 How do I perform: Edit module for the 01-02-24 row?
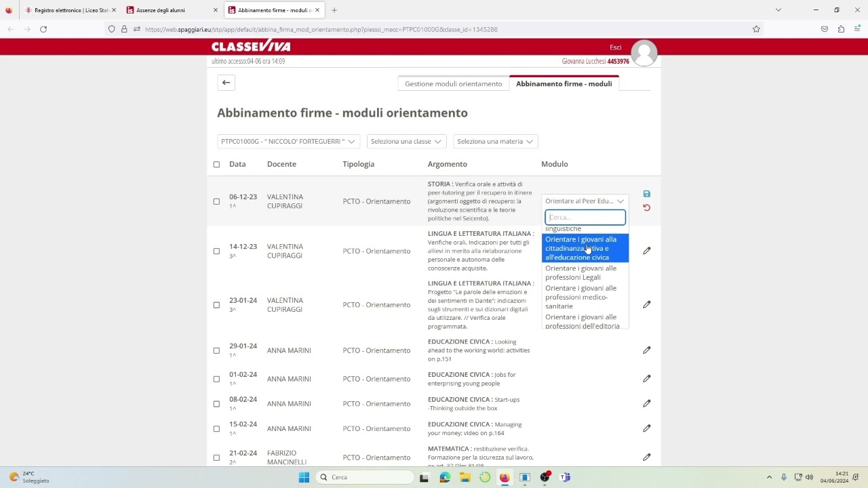click(x=646, y=379)
